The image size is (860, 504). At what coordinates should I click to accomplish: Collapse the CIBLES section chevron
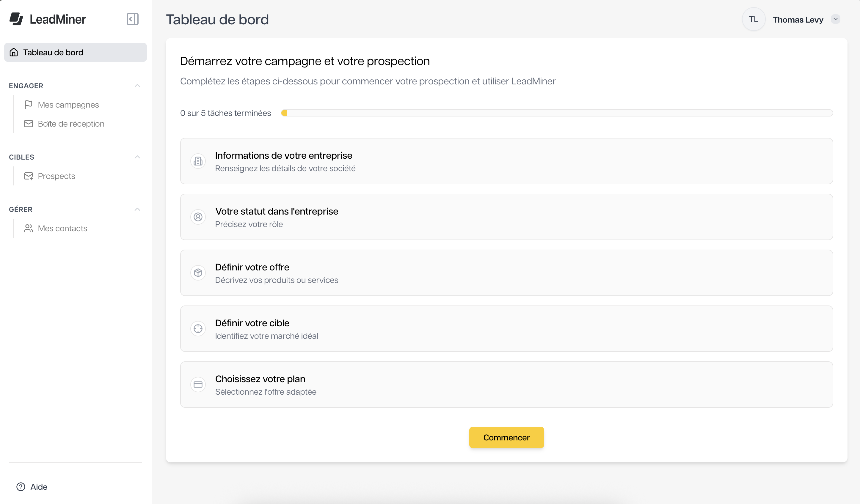[137, 157]
